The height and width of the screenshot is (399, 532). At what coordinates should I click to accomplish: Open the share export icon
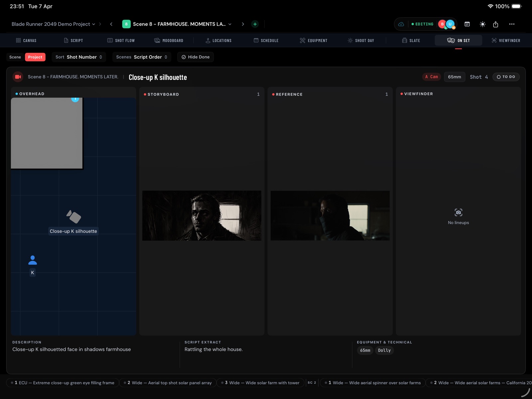coord(495,24)
